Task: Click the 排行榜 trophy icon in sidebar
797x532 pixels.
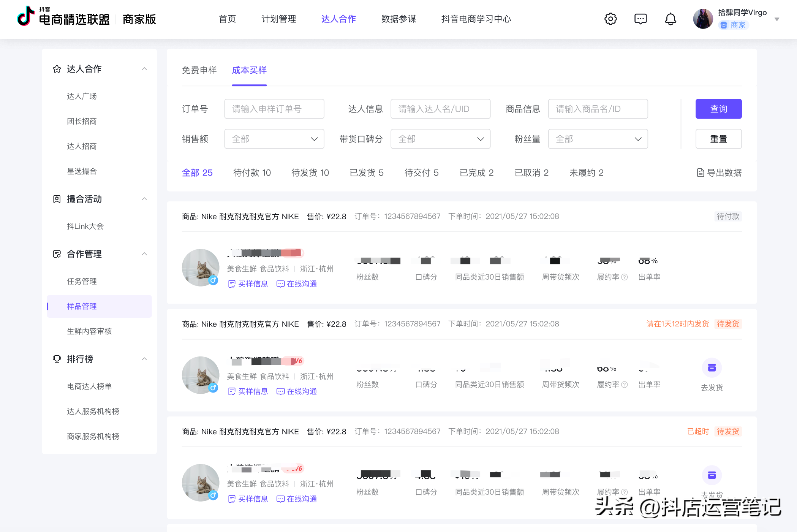Action: (x=57, y=359)
